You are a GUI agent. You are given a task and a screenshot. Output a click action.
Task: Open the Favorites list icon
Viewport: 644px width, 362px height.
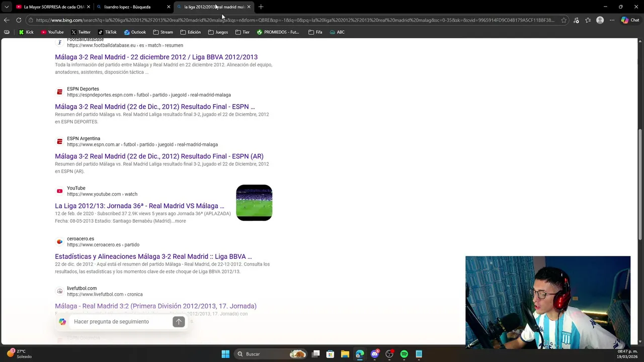(x=588, y=20)
